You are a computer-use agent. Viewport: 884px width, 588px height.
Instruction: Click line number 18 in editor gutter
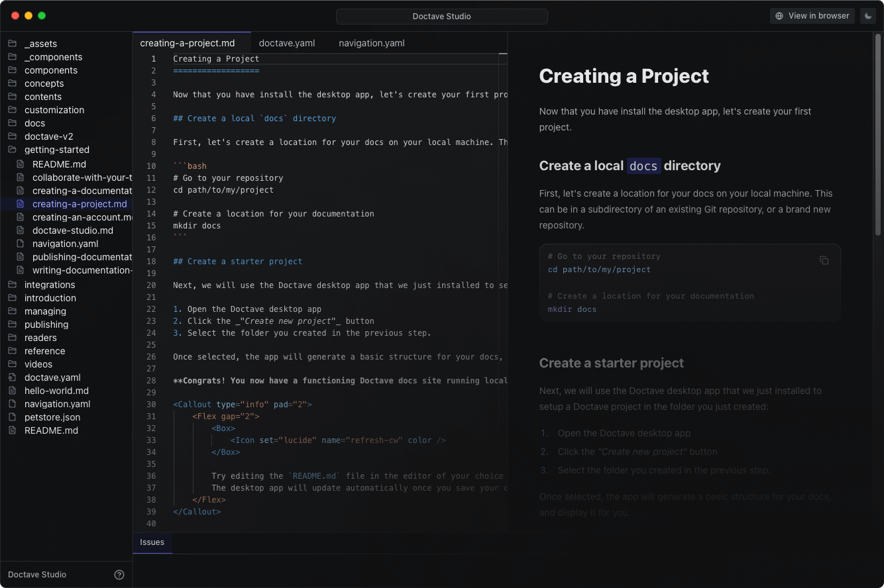(151, 262)
